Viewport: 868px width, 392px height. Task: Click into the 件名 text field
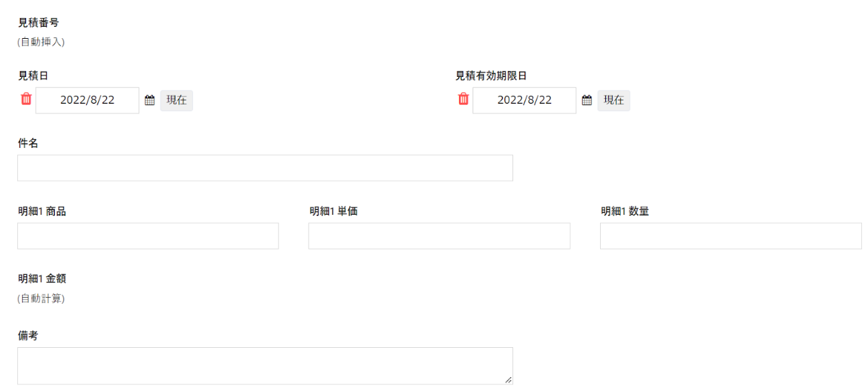point(265,168)
